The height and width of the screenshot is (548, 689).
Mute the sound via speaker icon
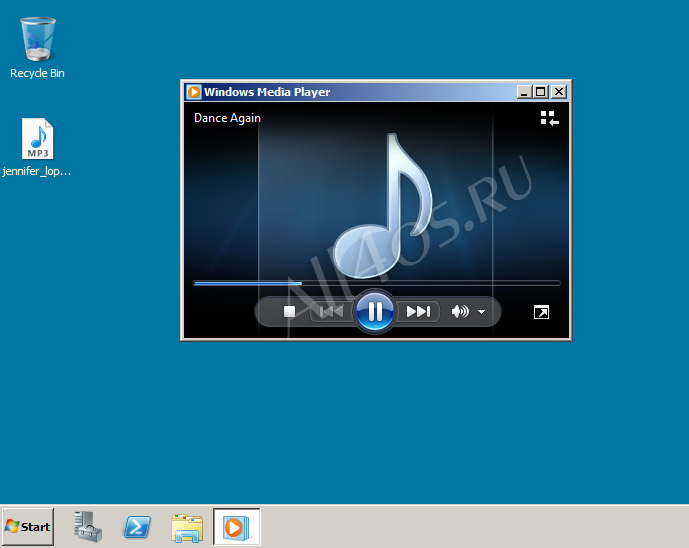[x=460, y=312]
